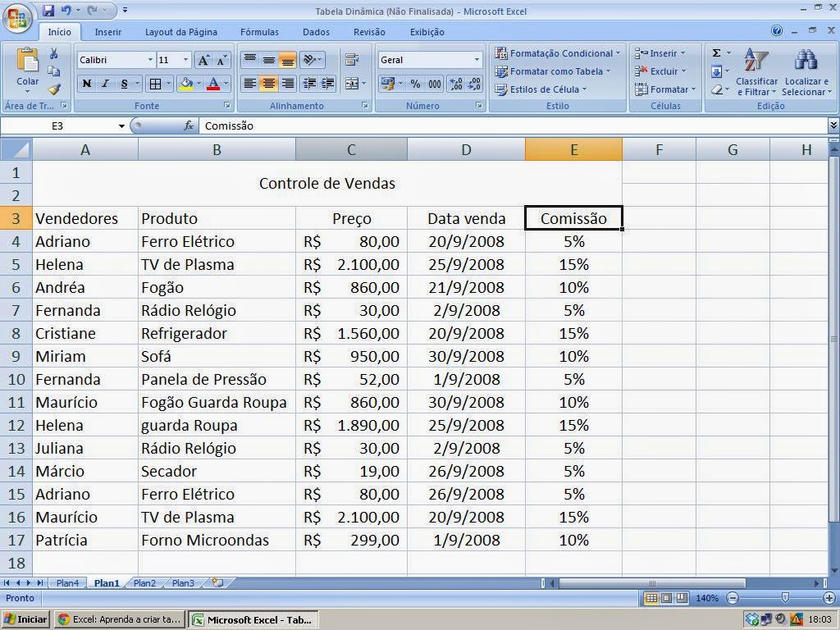Open the fill color dropdown arrow
The width and height of the screenshot is (840, 630).
(x=199, y=83)
